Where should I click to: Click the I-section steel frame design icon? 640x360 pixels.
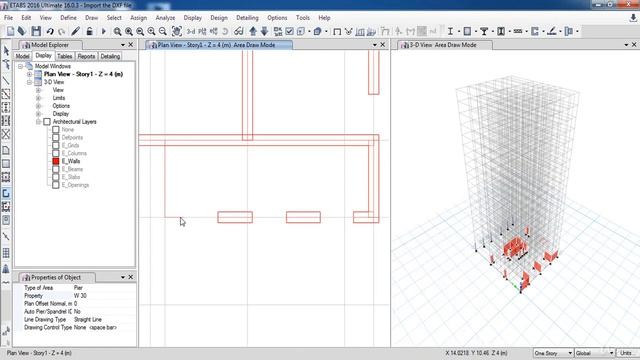tap(450, 31)
